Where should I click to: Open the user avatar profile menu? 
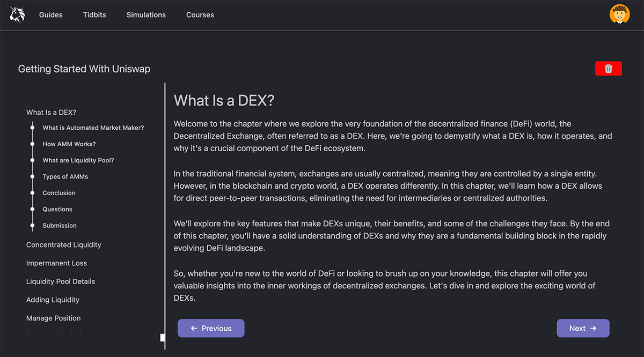click(x=620, y=14)
